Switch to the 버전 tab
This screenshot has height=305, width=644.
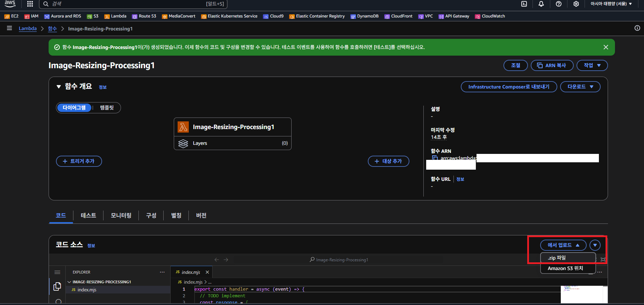click(201, 215)
